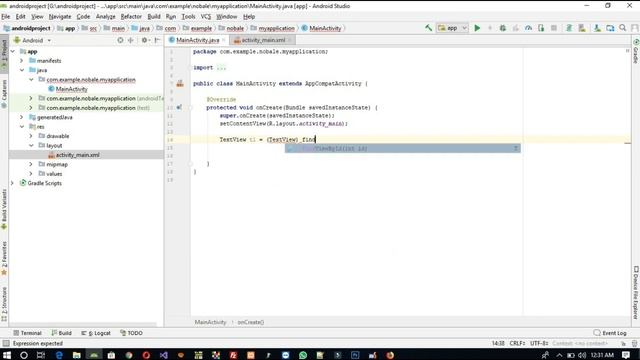This screenshot has width=640, height=360.
Task: Expand the androidTest package node
Action: click(31, 98)
